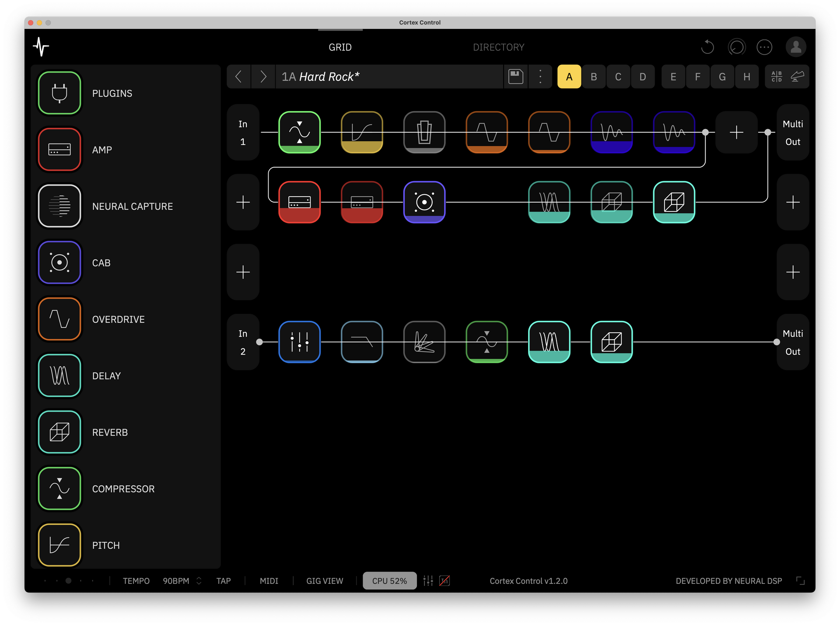Select the blue EQ sliders block in row 4

(x=300, y=342)
